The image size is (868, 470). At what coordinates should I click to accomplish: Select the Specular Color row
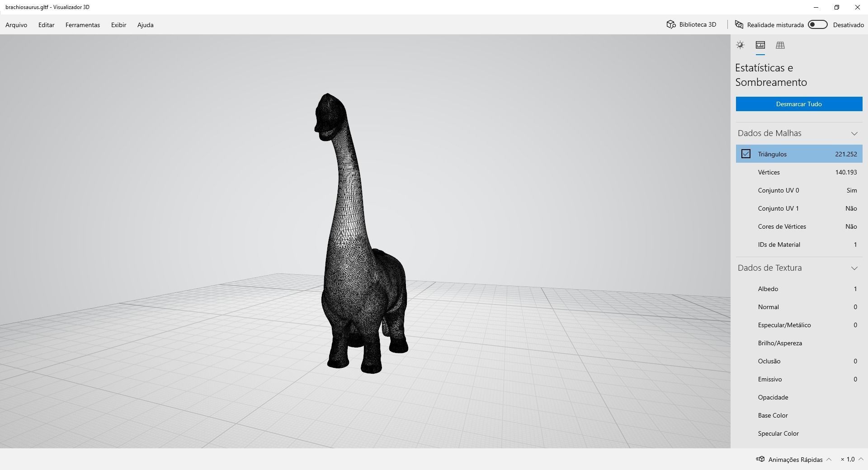(799, 433)
